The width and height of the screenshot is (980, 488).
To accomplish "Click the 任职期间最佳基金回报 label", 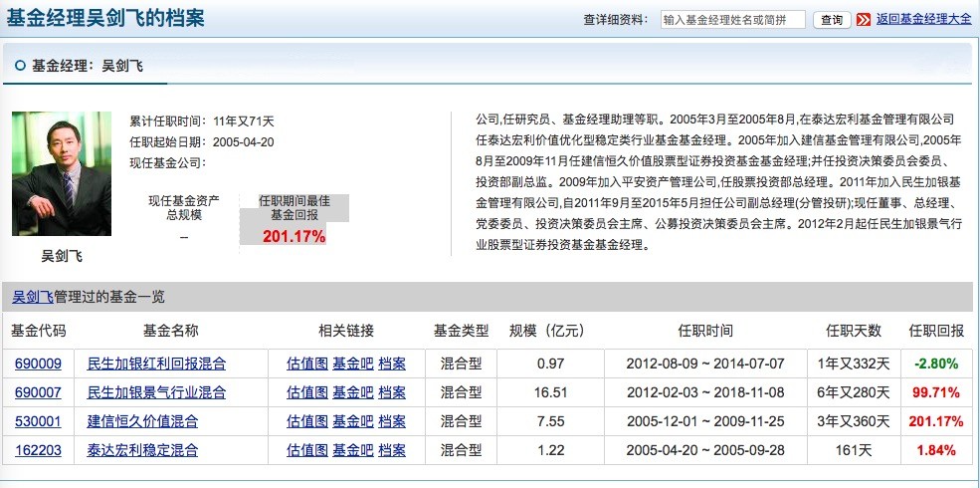I will [x=294, y=208].
